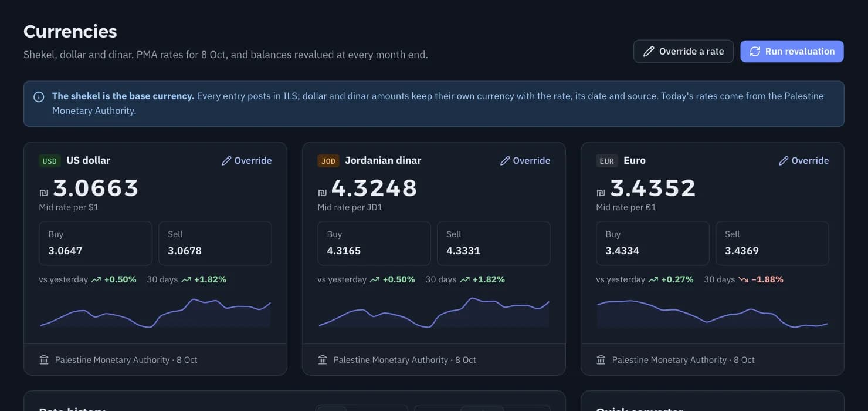
Task: Click the JOD currency badge
Action: [328, 161]
